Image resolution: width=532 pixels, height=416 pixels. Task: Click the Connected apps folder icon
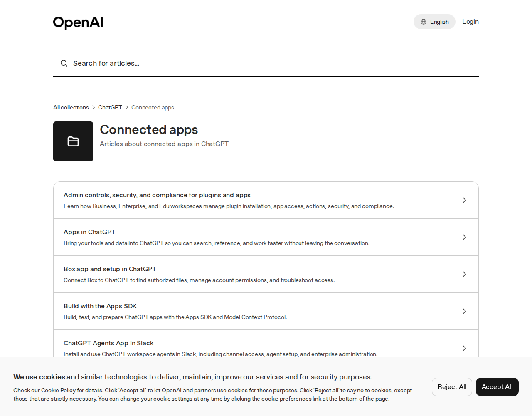[73, 141]
